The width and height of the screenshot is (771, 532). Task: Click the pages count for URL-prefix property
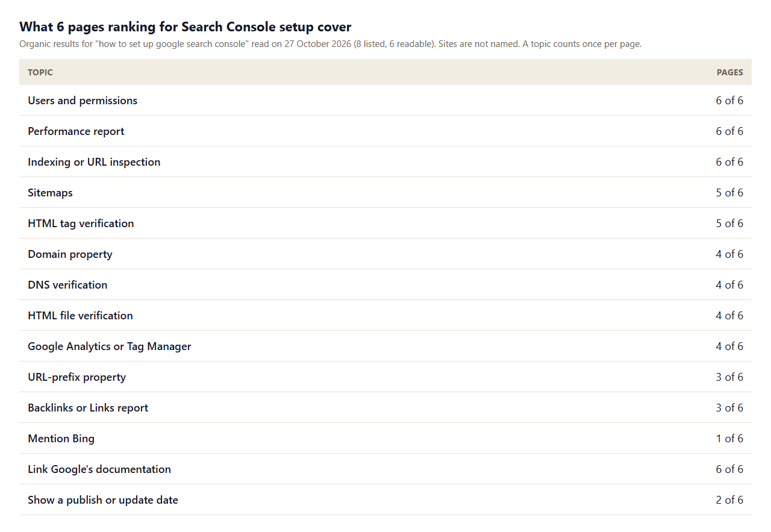pos(729,377)
